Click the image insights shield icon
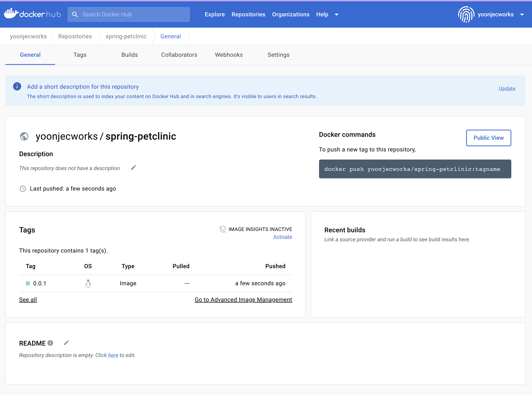 tap(223, 229)
